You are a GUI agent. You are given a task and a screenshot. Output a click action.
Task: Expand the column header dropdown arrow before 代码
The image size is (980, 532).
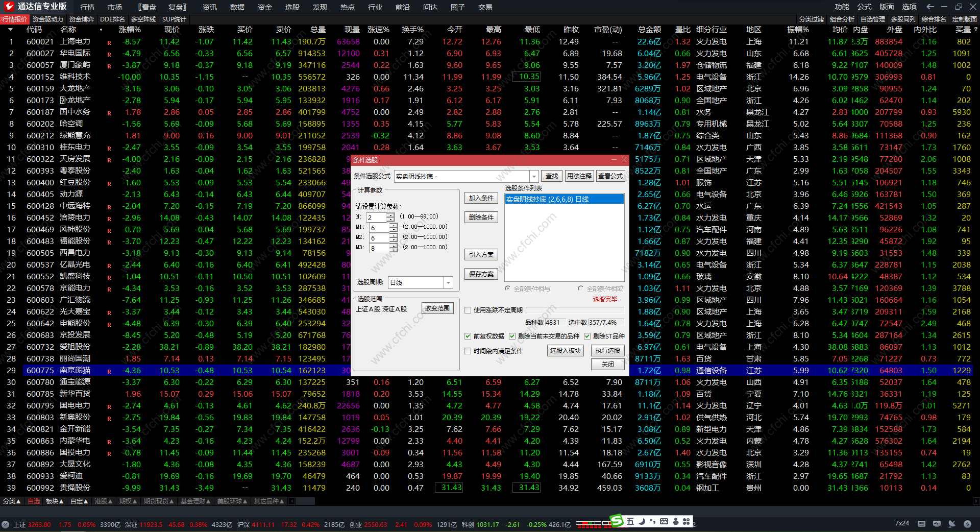pyautogui.click(x=10, y=30)
